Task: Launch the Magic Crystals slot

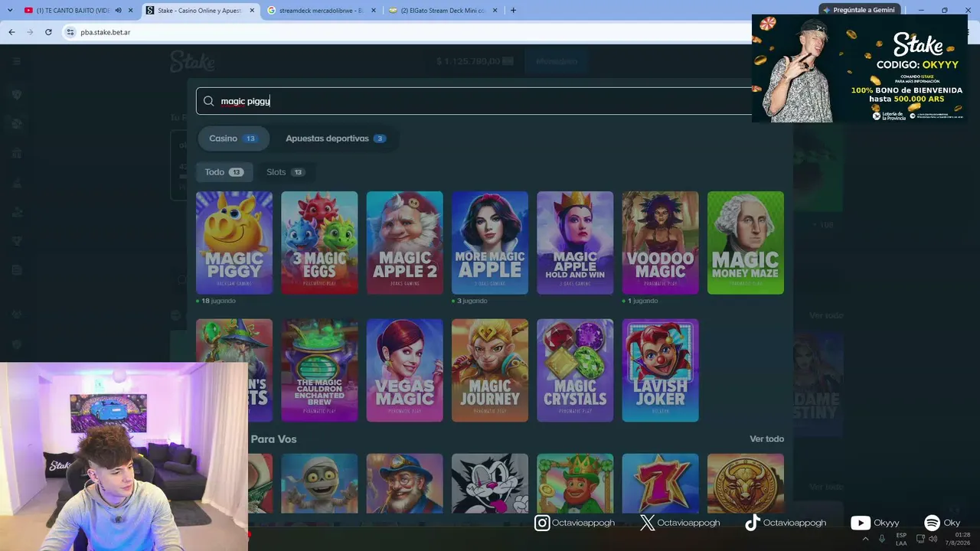Action: pyautogui.click(x=575, y=370)
